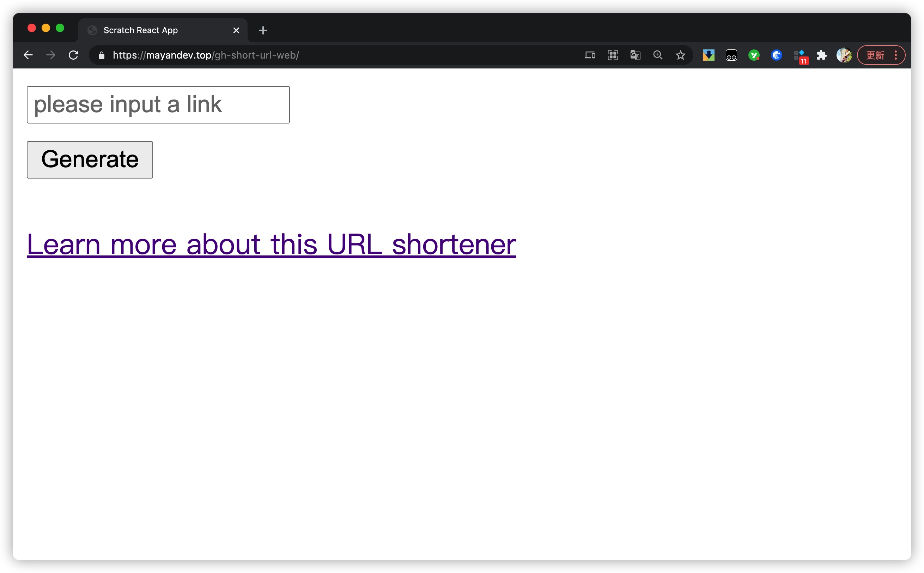Open the extension with red 11 badge

(x=800, y=56)
